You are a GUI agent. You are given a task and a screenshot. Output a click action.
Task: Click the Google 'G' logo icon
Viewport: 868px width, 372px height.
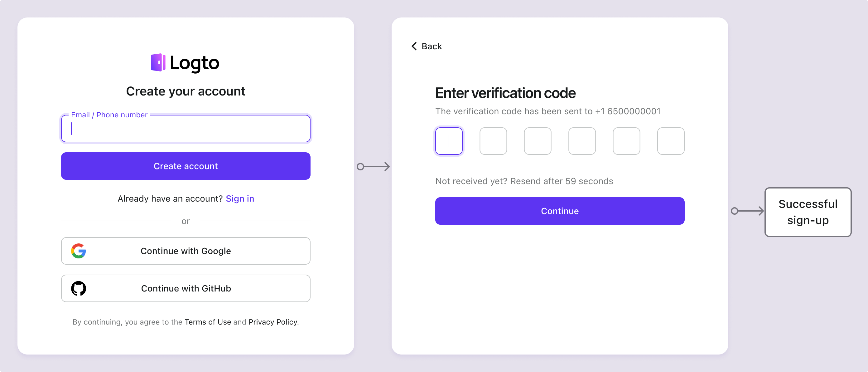click(78, 251)
